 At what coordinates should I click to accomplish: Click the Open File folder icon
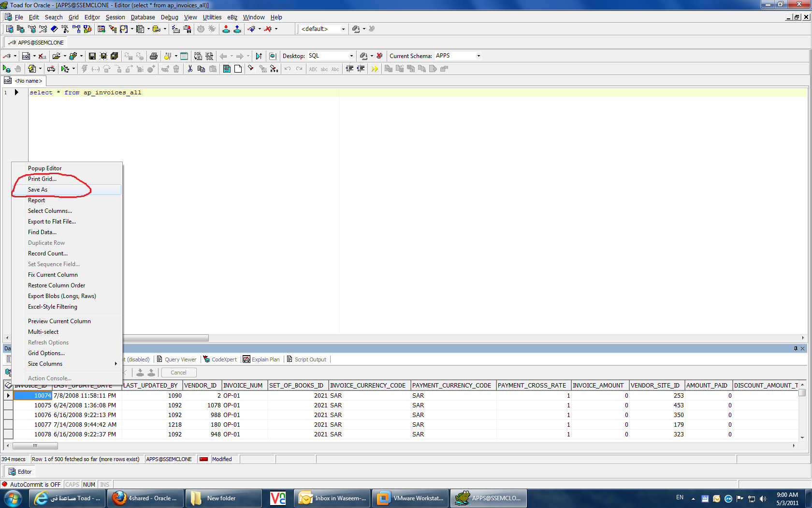coord(57,56)
